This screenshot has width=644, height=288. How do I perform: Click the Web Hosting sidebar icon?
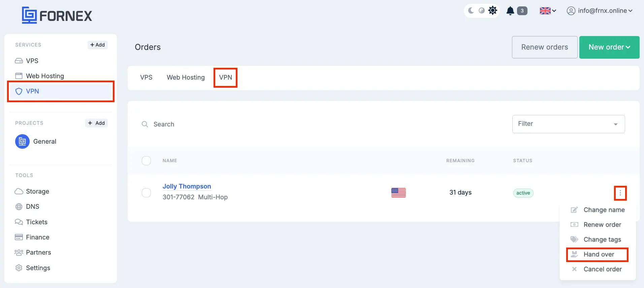[x=19, y=76]
